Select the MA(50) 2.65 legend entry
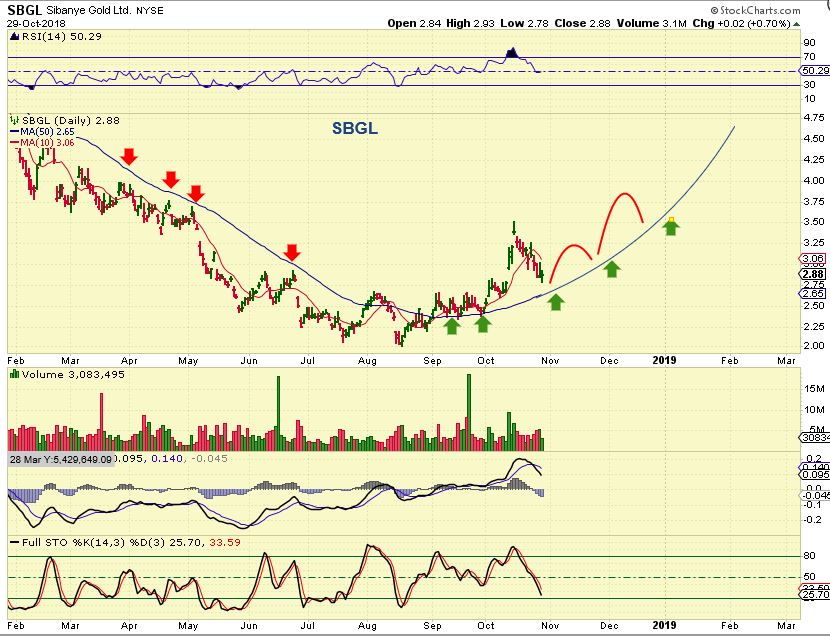Viewport: 830px width, 636px height. (47, 132)
